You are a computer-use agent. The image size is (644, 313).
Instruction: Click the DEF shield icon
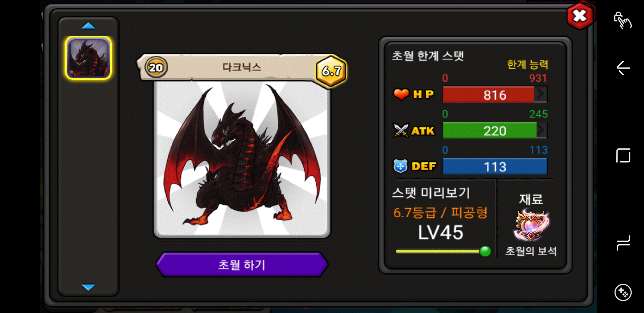400,166
